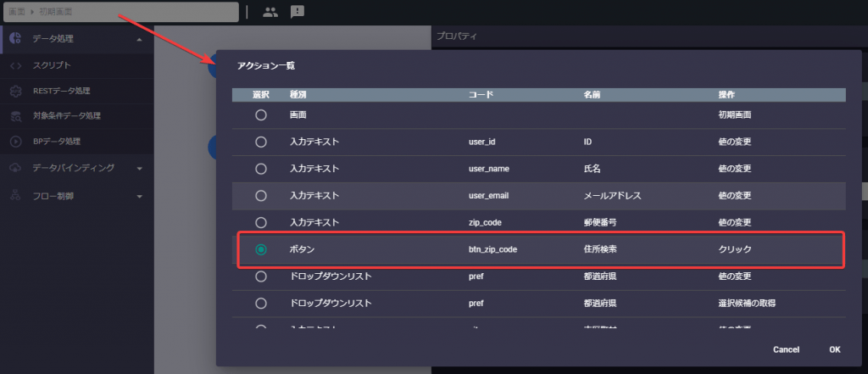This screenshot has height=374, width=868.
Task: Click the フロー制御 menu label
Action: point(53,196)
